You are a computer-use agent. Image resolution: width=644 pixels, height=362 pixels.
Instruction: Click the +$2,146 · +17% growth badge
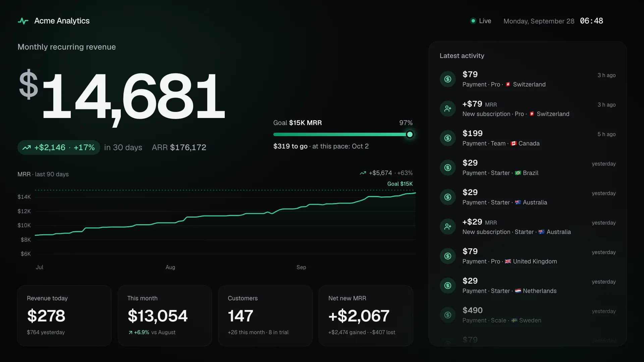click(x=59, y=147)
